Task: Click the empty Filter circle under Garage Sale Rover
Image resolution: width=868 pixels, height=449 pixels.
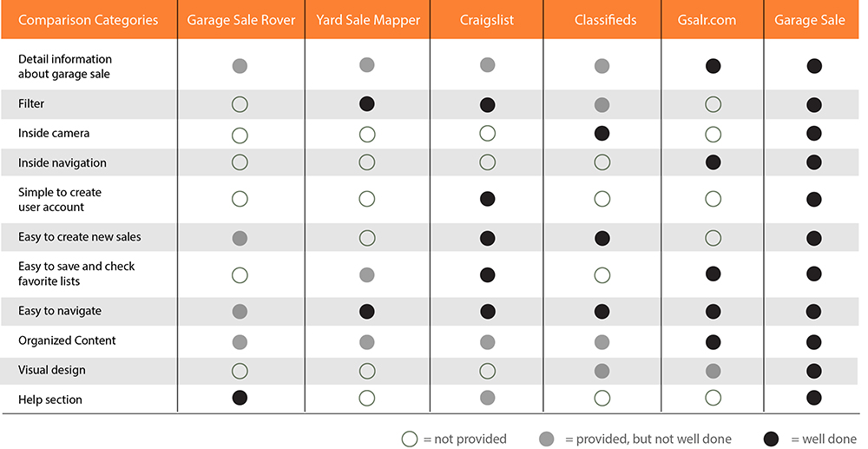Action: (240, 104)
